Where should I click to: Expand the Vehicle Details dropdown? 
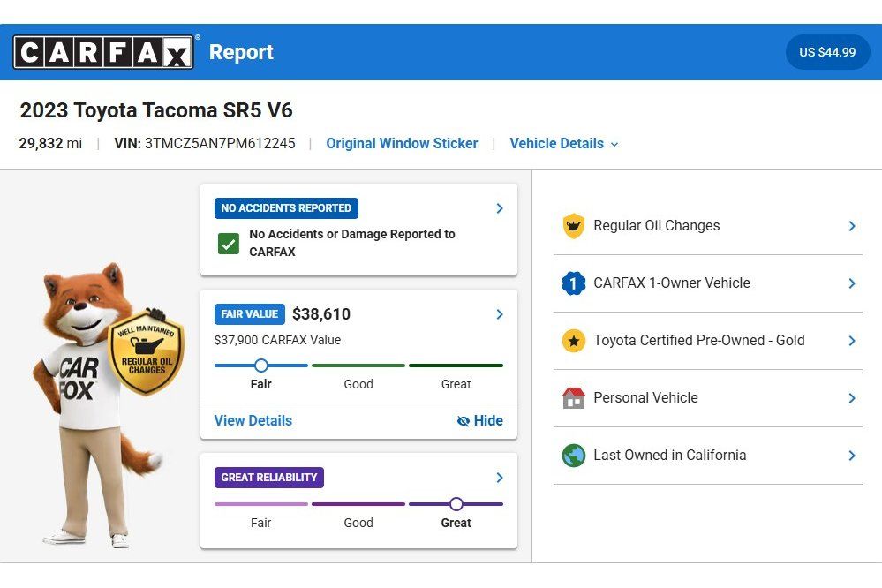click(563, 144)
